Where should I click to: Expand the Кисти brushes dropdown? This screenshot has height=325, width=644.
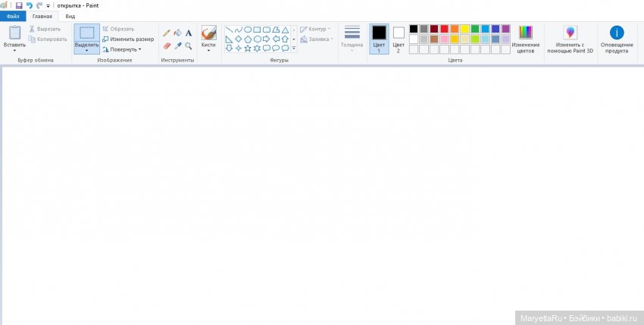pos(208,51)
